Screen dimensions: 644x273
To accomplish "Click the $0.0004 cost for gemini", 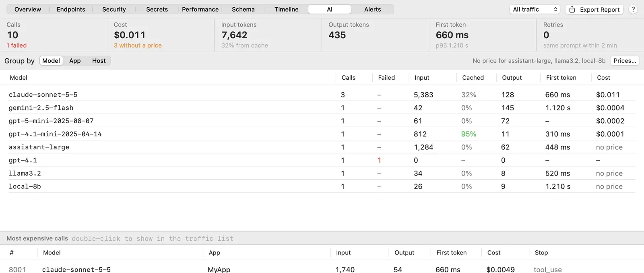I will pyautogui.click(x=610, y=108).
